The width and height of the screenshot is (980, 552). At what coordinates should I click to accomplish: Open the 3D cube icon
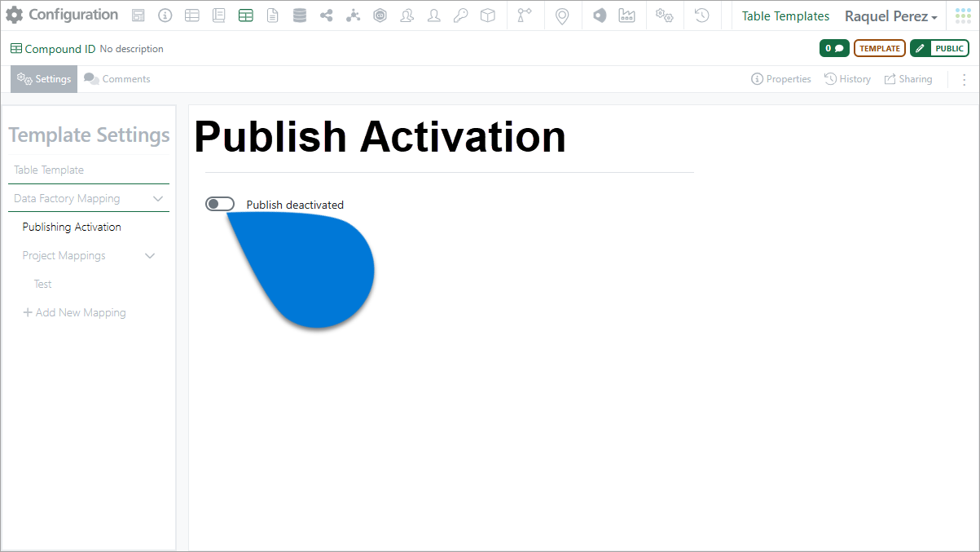click(487, 15)
